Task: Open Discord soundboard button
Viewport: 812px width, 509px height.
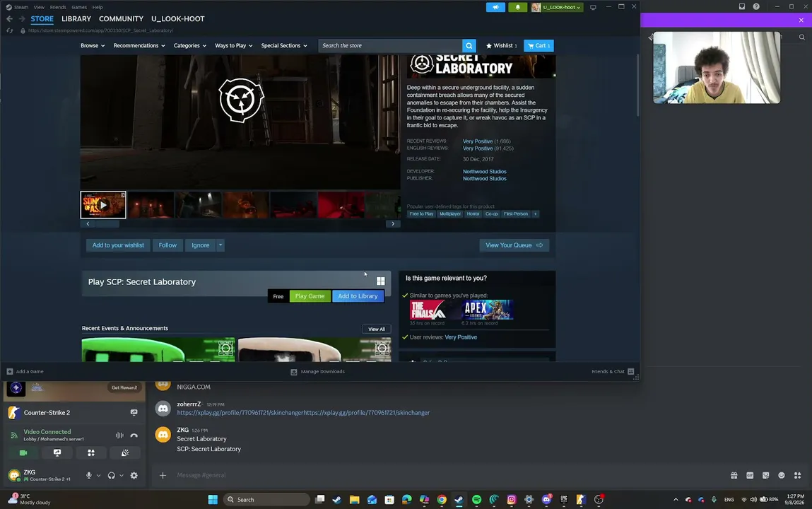Action: click(x=125, y=453)
